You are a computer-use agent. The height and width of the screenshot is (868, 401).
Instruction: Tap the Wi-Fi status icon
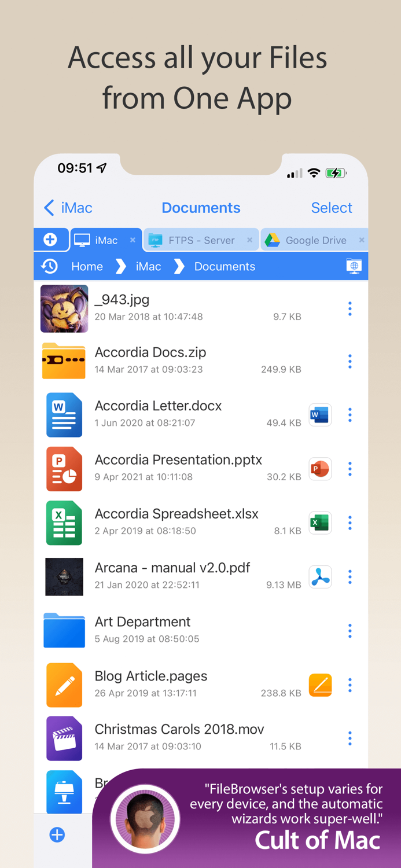(314, 173)
